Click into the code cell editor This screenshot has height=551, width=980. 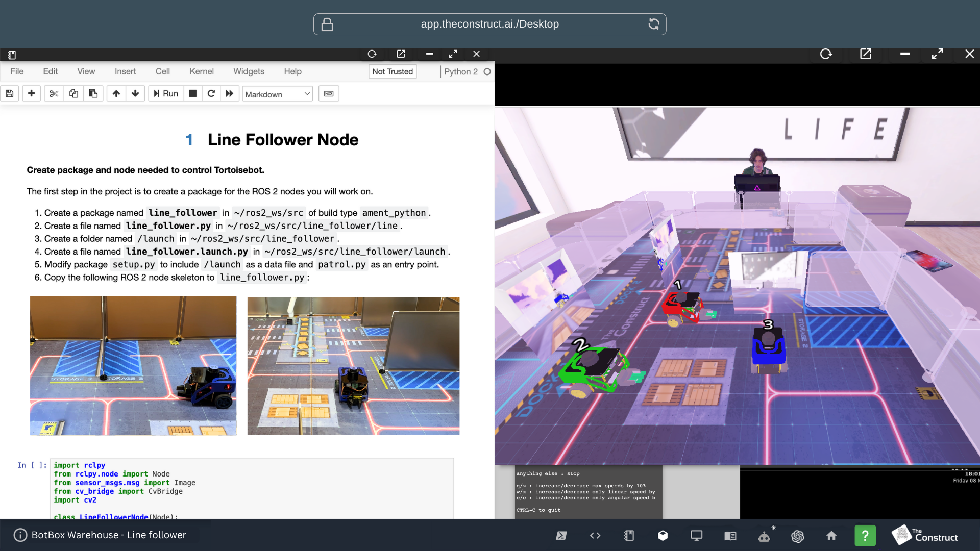tap(252, 489)
